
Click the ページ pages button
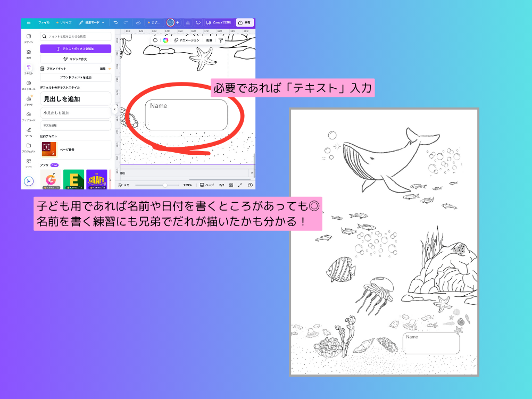click(207, 185)
